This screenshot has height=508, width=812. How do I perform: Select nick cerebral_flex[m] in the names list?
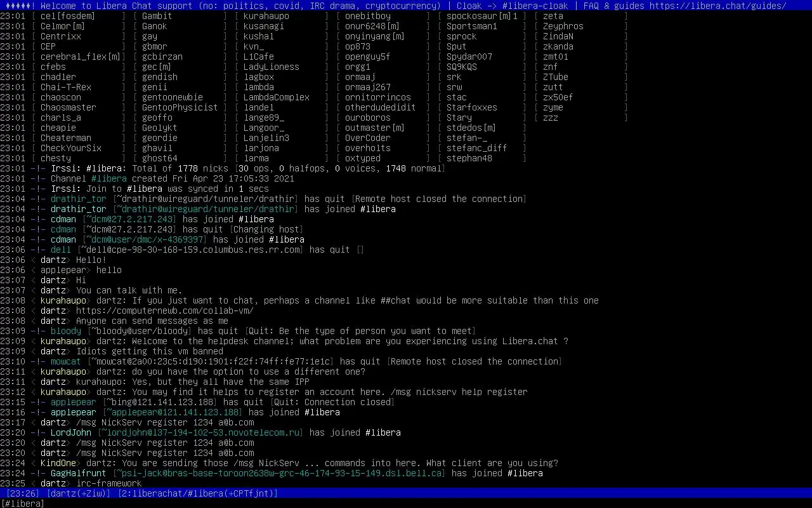coord(81,57)
